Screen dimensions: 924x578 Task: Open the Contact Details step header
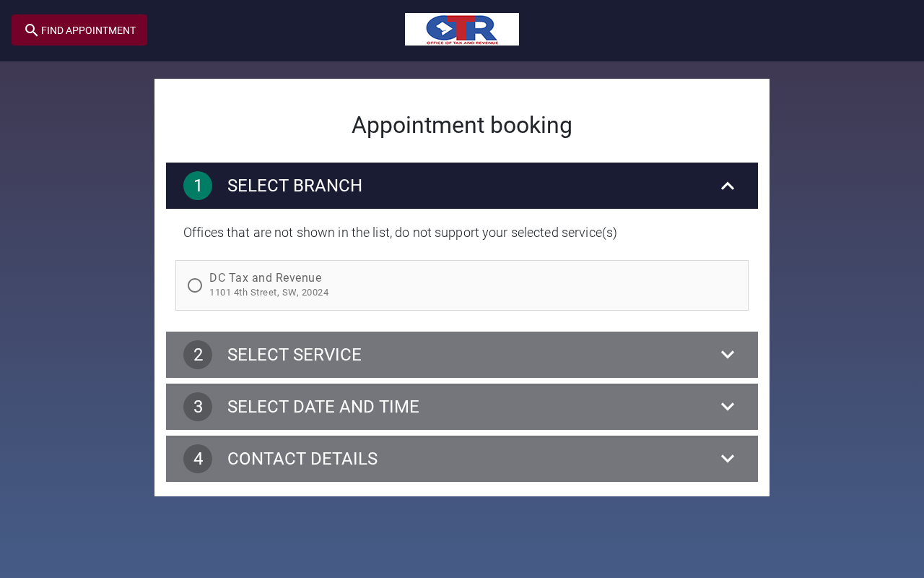[x=302, y=459]
